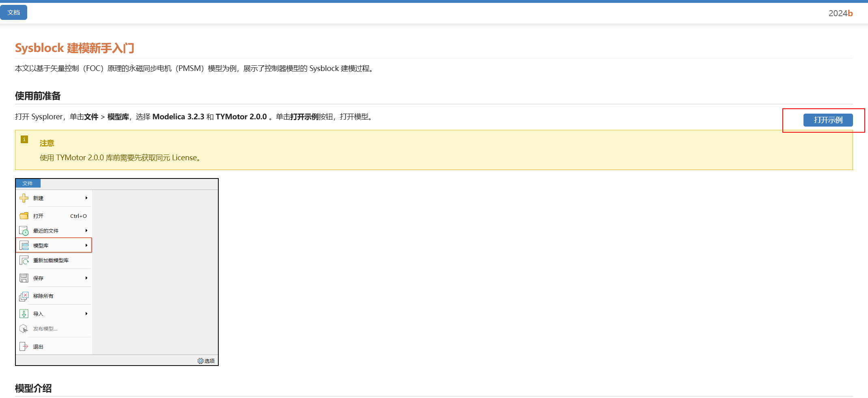Click the 文档 button in the header
The width and height of the screenshot is (868, 398).
click(13, 12)
